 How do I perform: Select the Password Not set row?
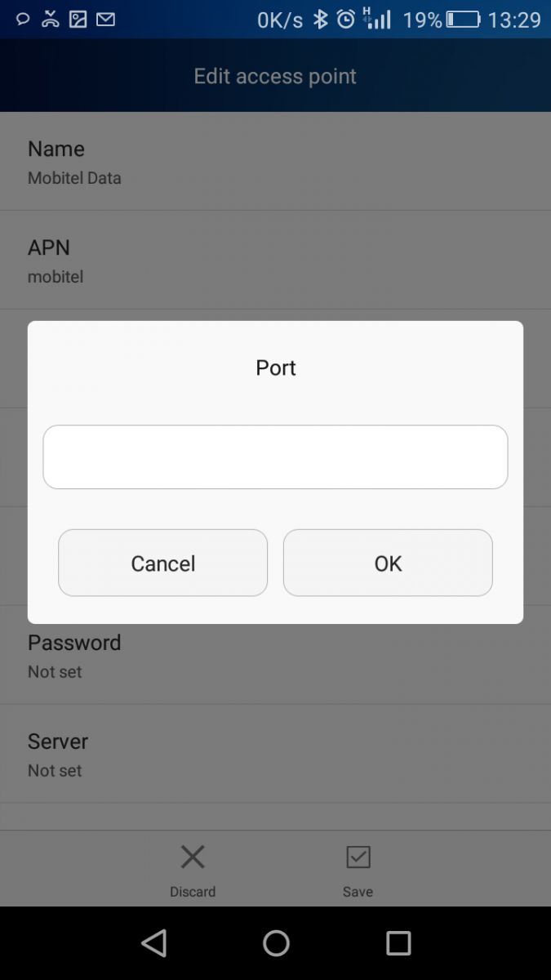coord(275,656)
